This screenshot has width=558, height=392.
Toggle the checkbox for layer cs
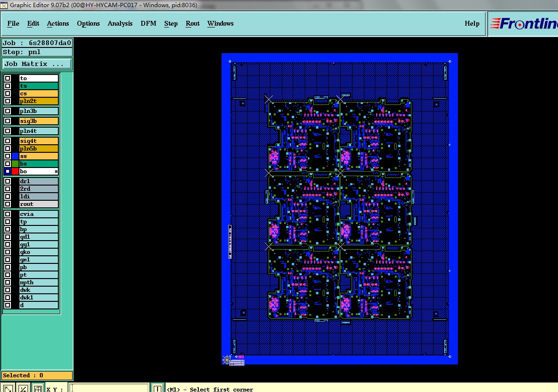[x=8, y=93]
